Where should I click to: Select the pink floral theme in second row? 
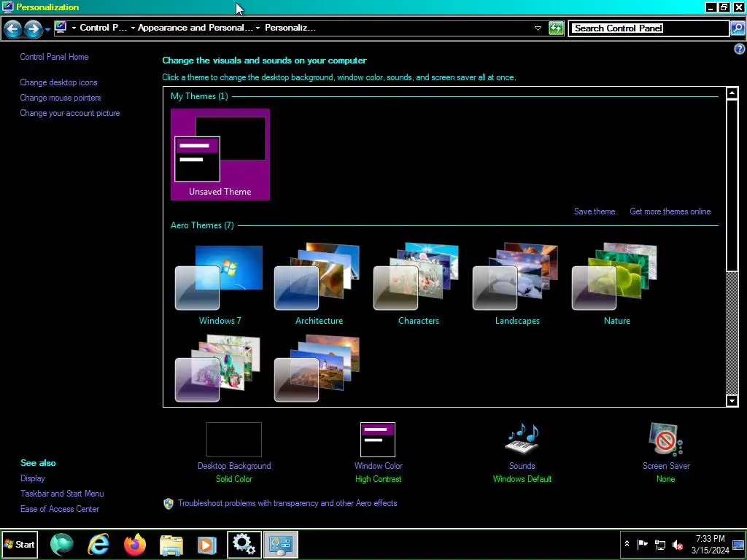pyautogui.click(x=217, y=369)
